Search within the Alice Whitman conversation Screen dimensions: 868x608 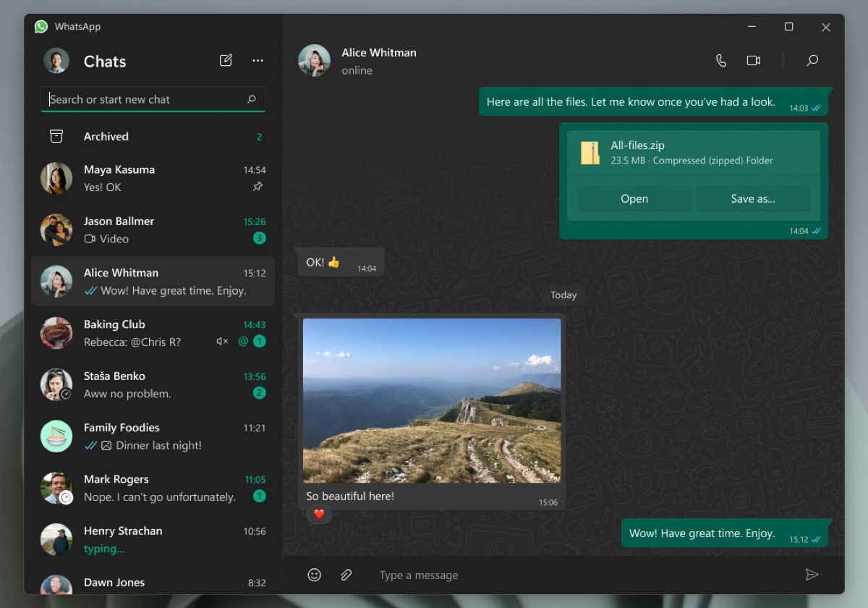pyautogui.click(x=812, y=61)
